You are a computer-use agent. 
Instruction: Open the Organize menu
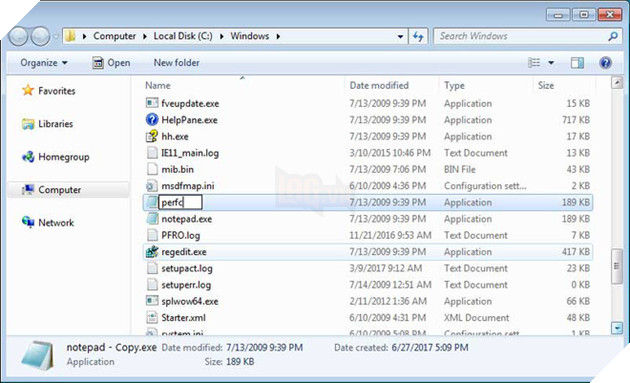[x=44, y=63]
